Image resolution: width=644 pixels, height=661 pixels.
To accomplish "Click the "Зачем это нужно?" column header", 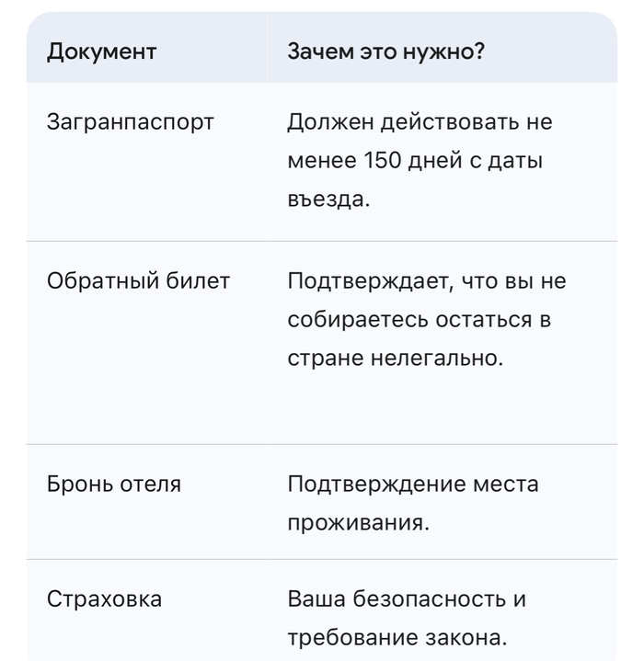I will (x=385, y=51).
